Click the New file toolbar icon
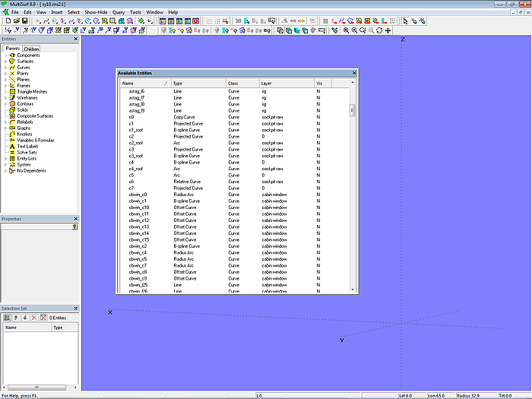The width and height of the screenshot is (532, 399). [7, 21]
